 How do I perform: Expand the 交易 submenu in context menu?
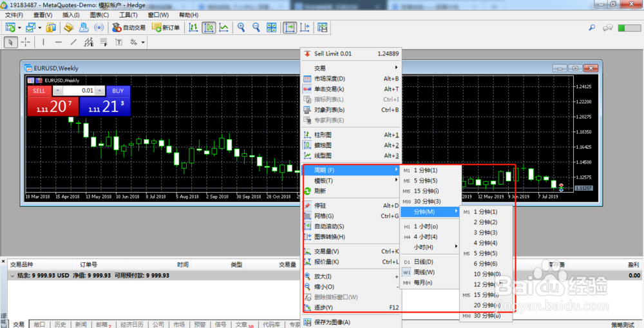pyautogui.click(x=351, y=68)
